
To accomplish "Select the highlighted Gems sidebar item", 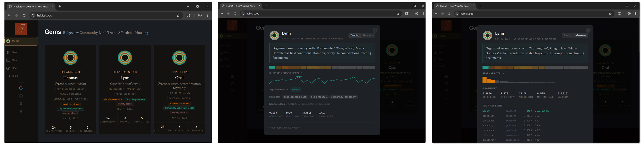I will pyautogui.click(x=21, y=41).
